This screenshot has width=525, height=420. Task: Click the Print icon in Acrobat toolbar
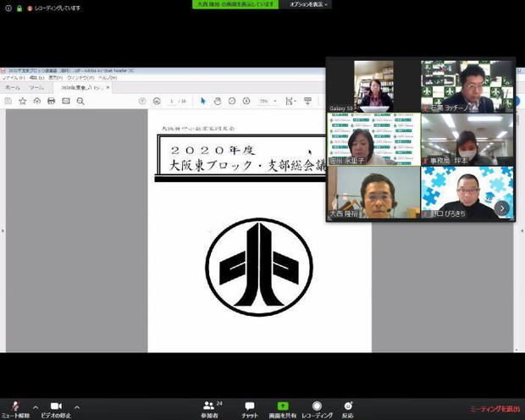51,101
